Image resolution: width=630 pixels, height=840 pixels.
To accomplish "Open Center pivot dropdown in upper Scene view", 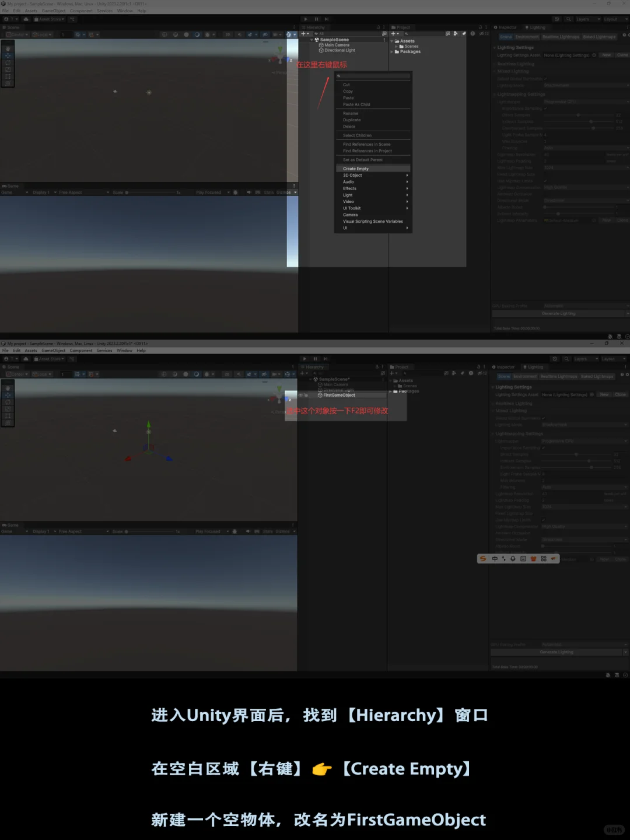I will point(17,34).
